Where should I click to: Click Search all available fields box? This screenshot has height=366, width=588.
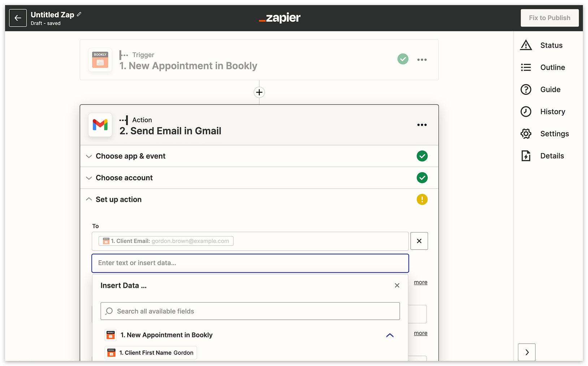pos(250,311)
